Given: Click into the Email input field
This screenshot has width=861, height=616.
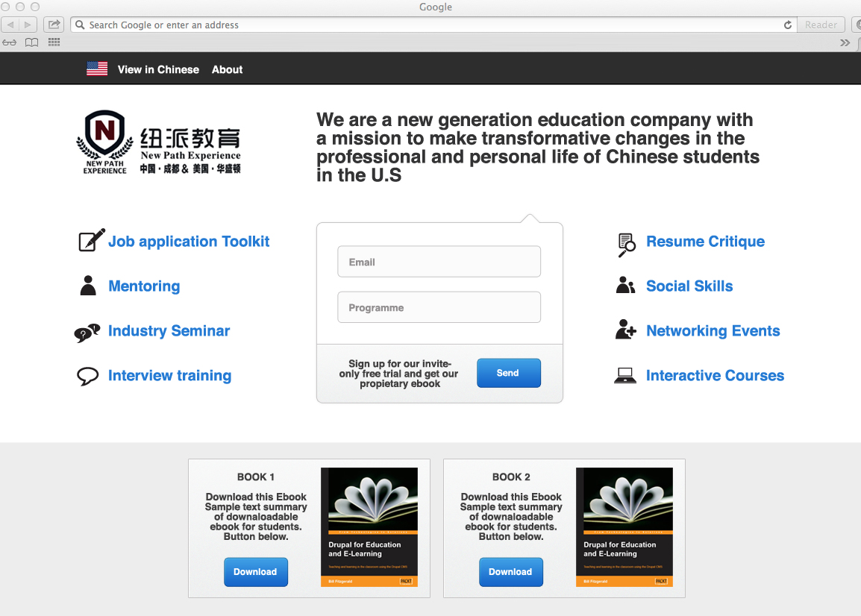Looking at the screenshot, I should 439,261.
